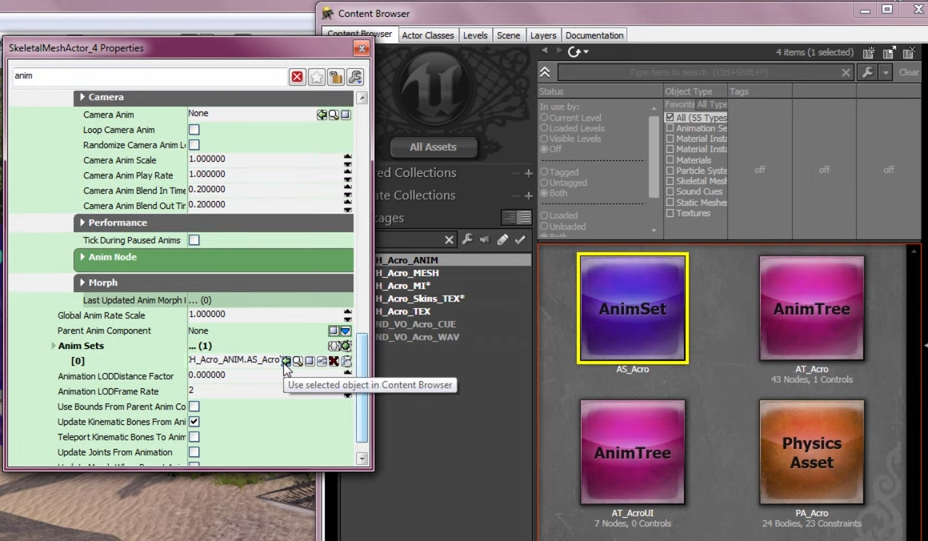Go back in Content Browser history
Screen dimensions: 928x541
(x=544, y=51)
